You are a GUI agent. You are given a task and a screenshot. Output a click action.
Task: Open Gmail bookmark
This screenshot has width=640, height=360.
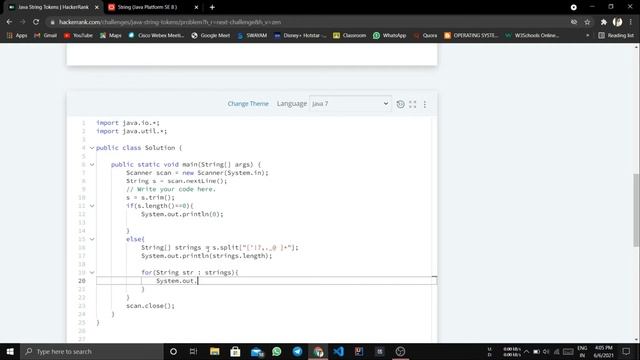tap(46, 36)
